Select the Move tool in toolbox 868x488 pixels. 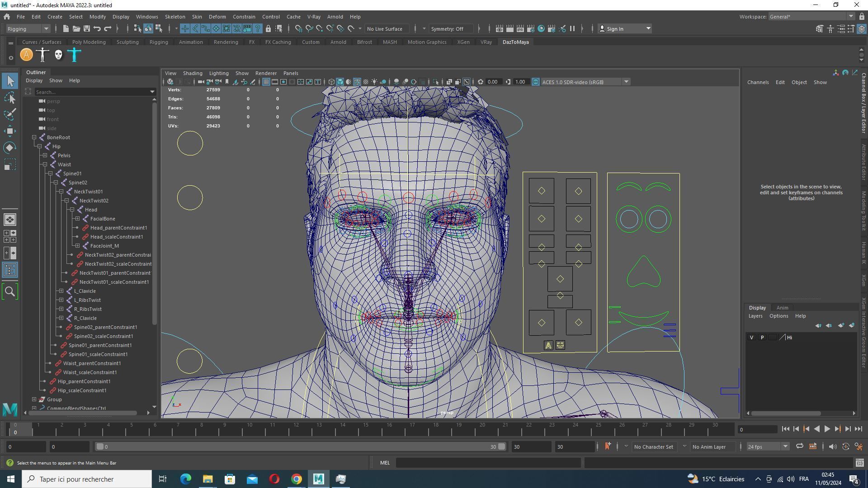(10, 131)
